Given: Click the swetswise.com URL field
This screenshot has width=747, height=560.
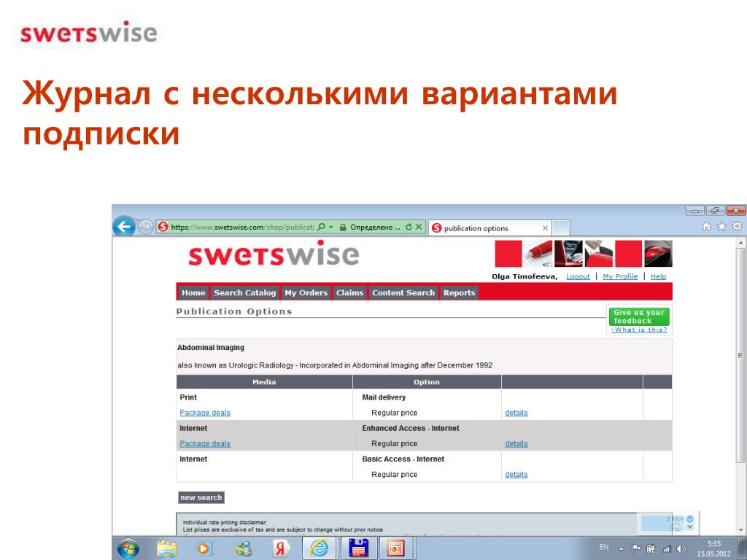Looking at the screenshot, I should (242, 227).
